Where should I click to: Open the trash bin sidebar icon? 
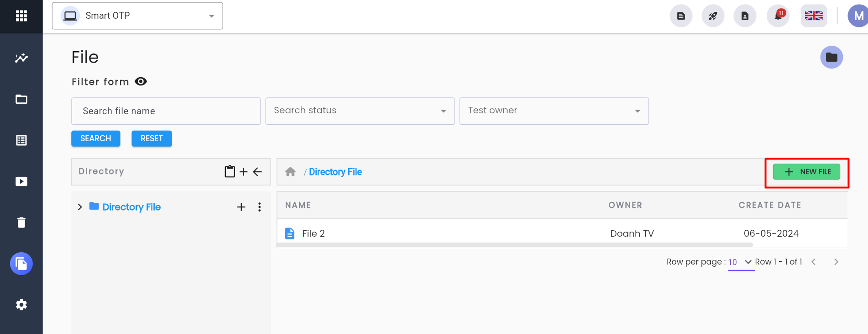(x=21, y=223)
